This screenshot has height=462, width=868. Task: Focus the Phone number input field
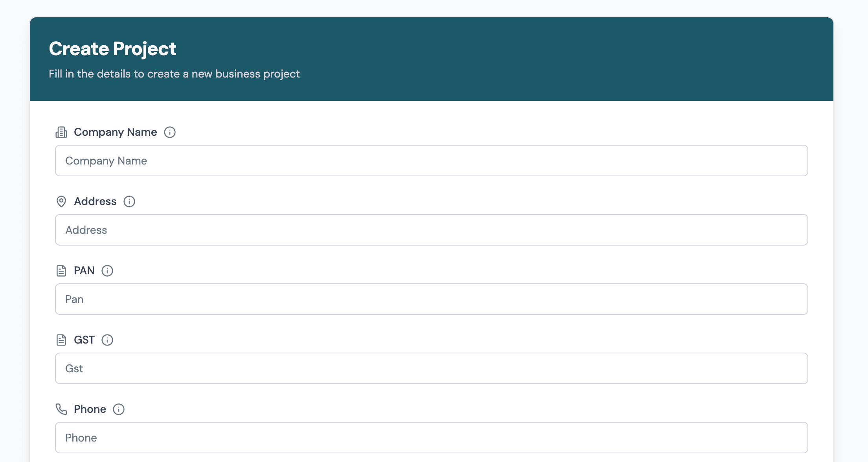pyautogui.click(x=431, y=438)
